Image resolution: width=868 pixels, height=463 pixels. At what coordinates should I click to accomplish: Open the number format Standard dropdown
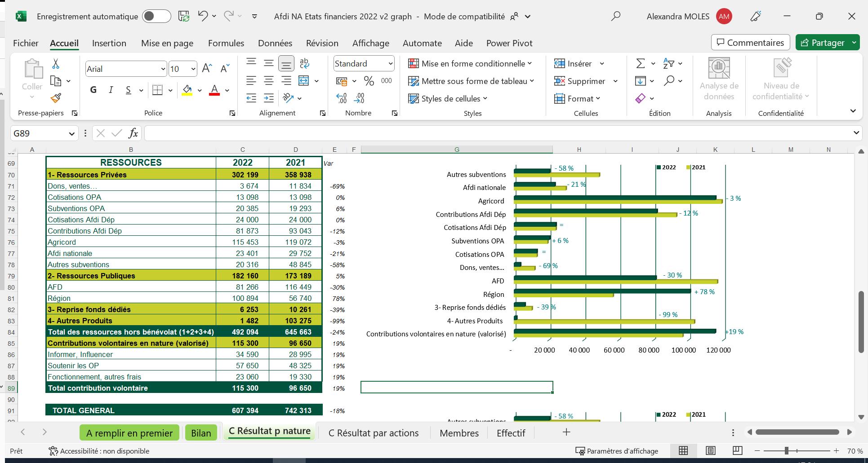click(391, 64)
